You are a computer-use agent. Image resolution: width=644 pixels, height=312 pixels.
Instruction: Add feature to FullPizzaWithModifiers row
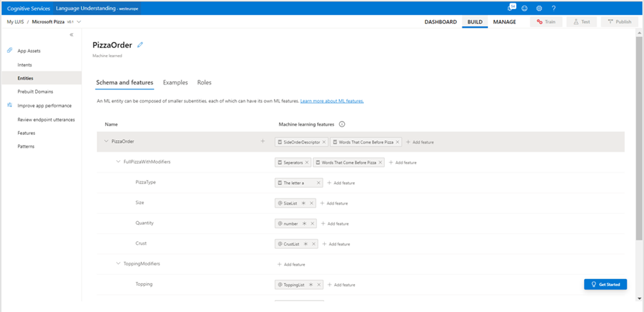(x=402, y=163)
